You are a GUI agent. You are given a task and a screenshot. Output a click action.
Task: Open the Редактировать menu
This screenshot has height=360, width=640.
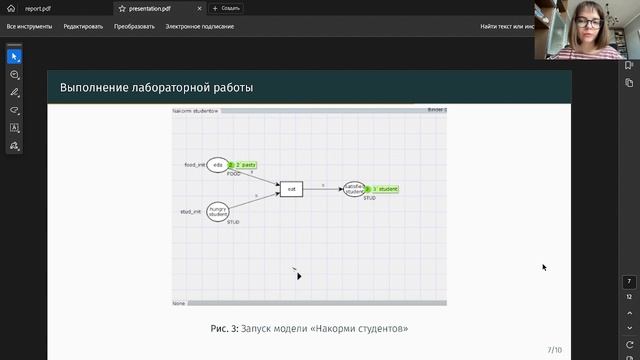tap(83, 27)
